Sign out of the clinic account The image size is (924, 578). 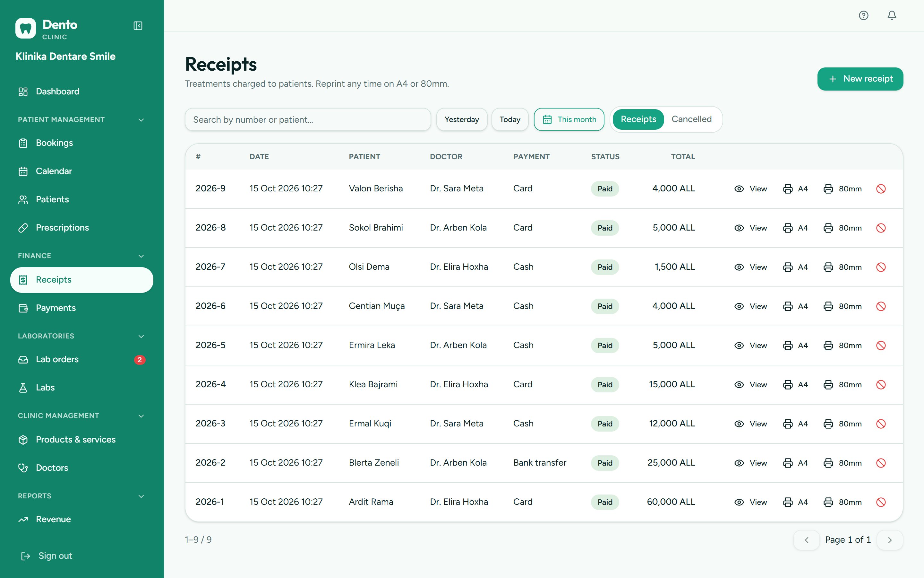[47, 556]
